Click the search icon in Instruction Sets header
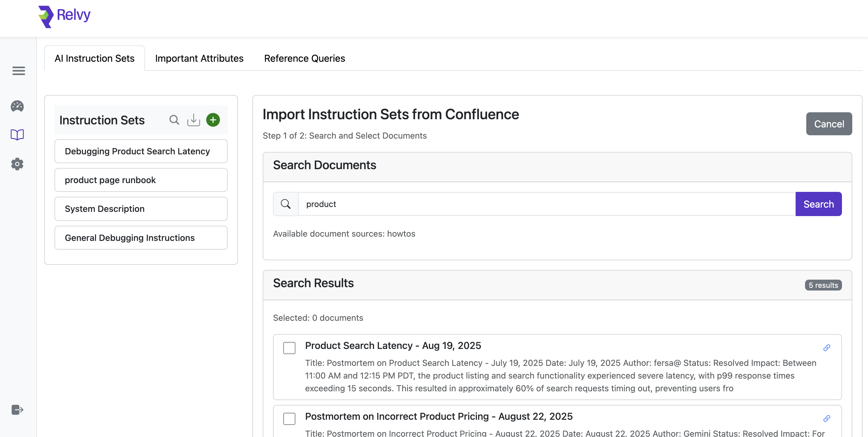The height and width of the screenshot is (437, 868). [x=174, y=120]
